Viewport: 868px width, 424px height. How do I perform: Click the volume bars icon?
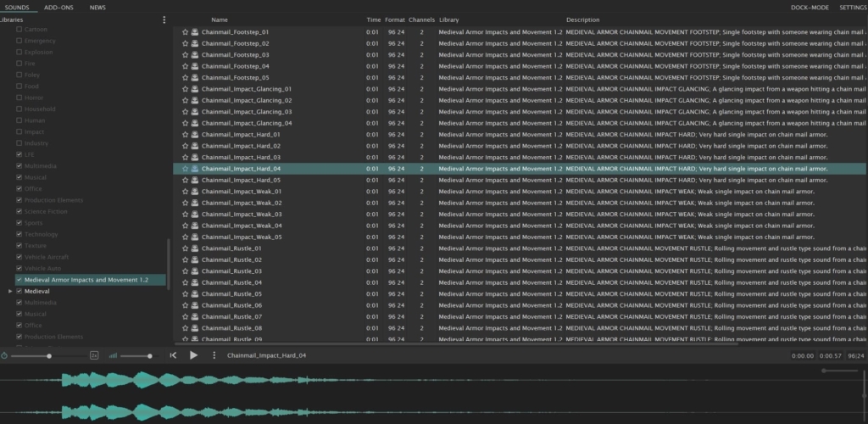tap(112, 355)
